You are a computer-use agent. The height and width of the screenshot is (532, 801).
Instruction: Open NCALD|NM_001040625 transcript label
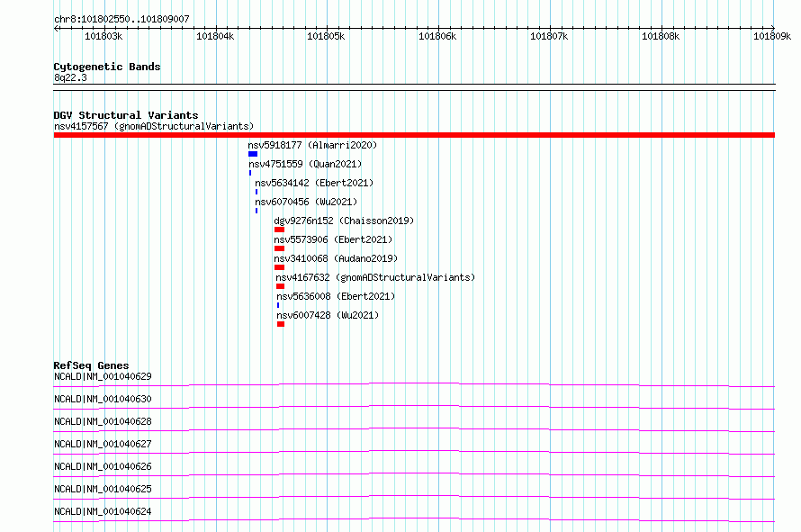coord(103,489)
